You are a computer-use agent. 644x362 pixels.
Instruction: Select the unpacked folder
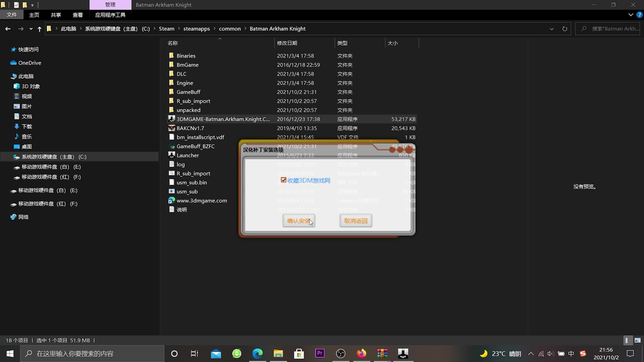click(x=188, y=110)
